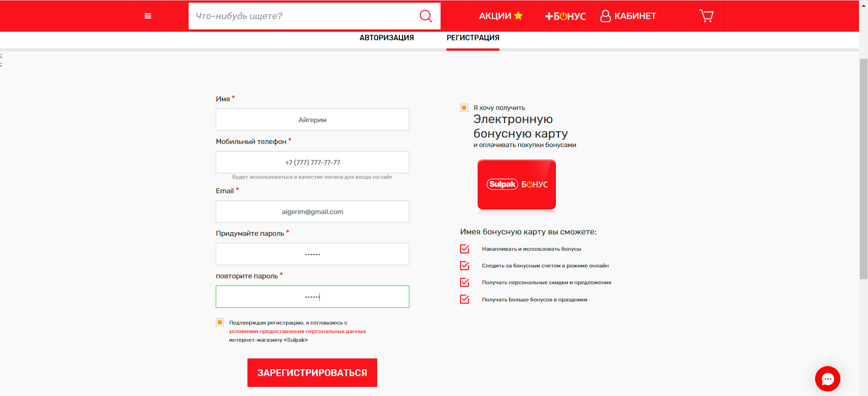Open the live chat bubble
Screen dimensions: 868x396
pyautogui.click(x=827, y=379)
